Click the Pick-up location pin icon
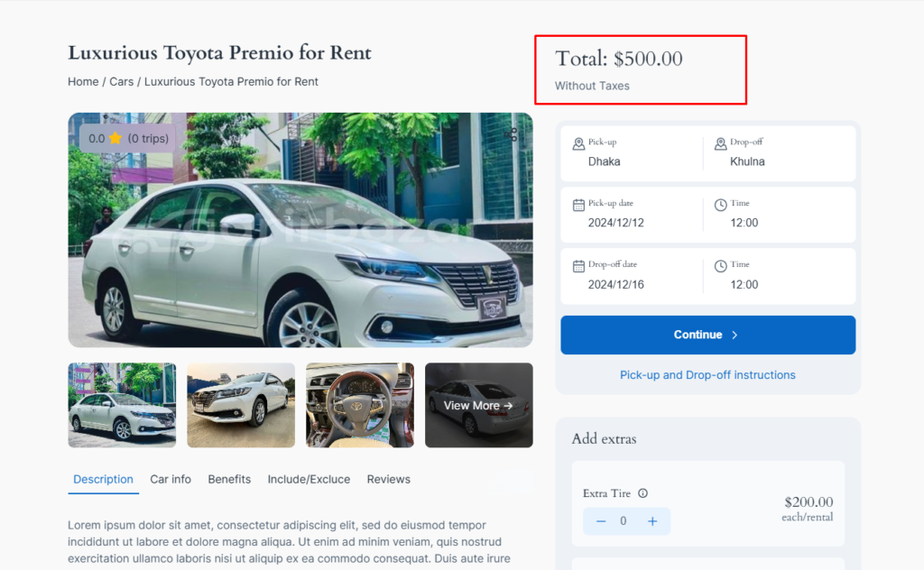The height and width of the screenshot is (570, 924). pyautogui.click(x=578, y=143)
